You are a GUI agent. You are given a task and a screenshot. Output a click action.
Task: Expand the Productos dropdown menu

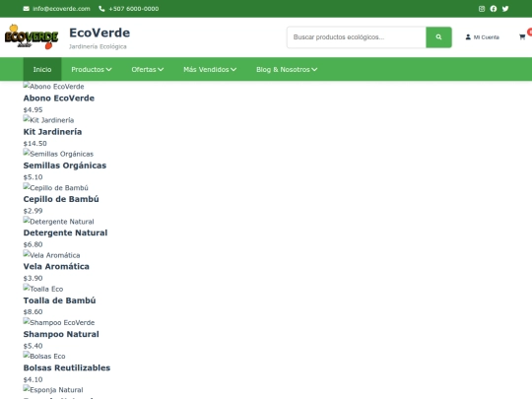92,69
